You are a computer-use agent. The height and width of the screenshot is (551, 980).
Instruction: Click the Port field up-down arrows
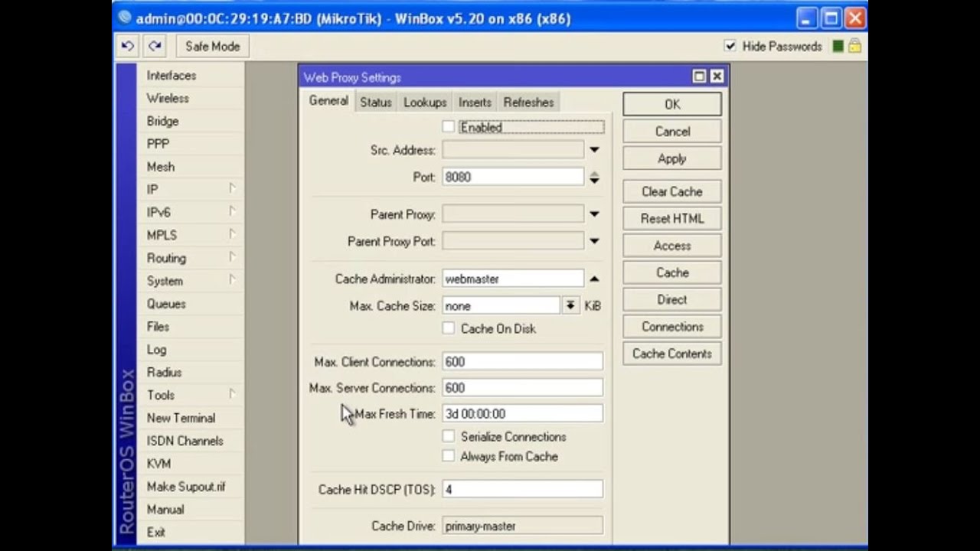coord(594,177)
